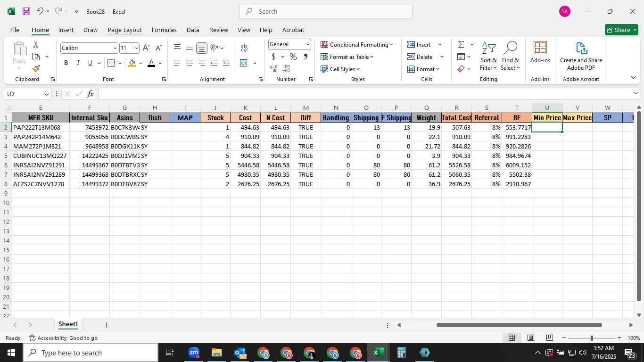Apply Comma Style format
The height and width of the screenshot is (362, 644).
[x=305, y=57]
